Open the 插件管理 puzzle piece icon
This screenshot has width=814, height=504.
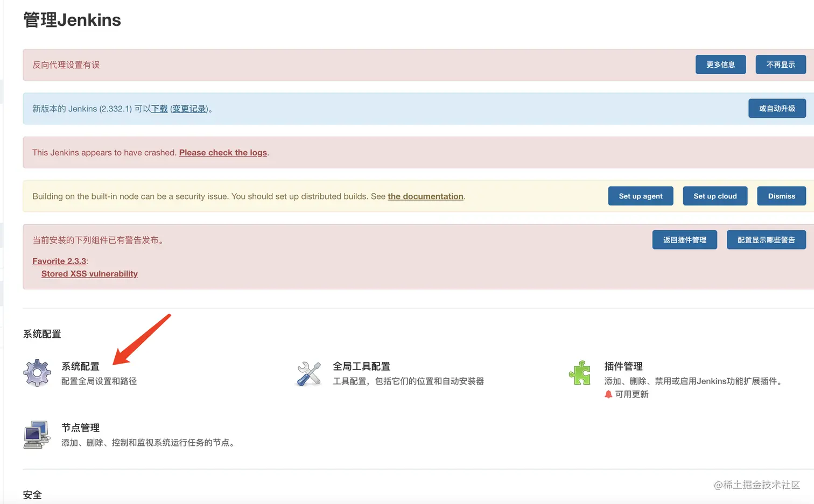tap(580, 373)
